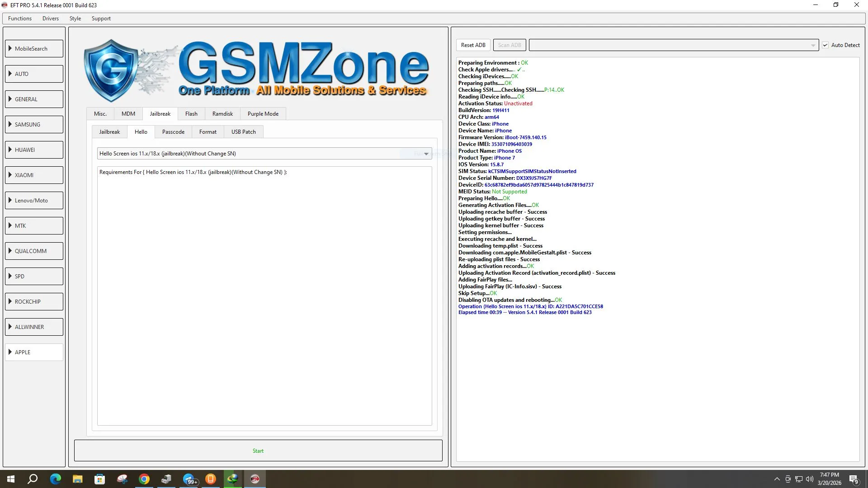This screenshot has height=488, width=868.
Task: Launch Microsoft Edge from the taskbar
Action: click(55, 479)
